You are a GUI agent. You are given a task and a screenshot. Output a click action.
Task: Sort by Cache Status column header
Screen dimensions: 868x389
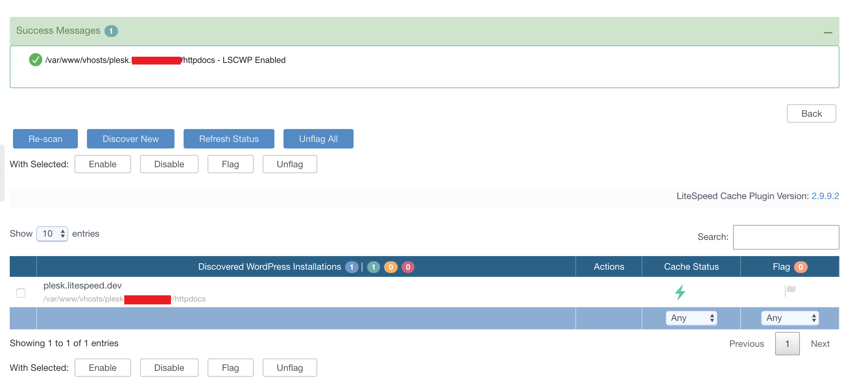pyautogui.click(x=691, y=267)
